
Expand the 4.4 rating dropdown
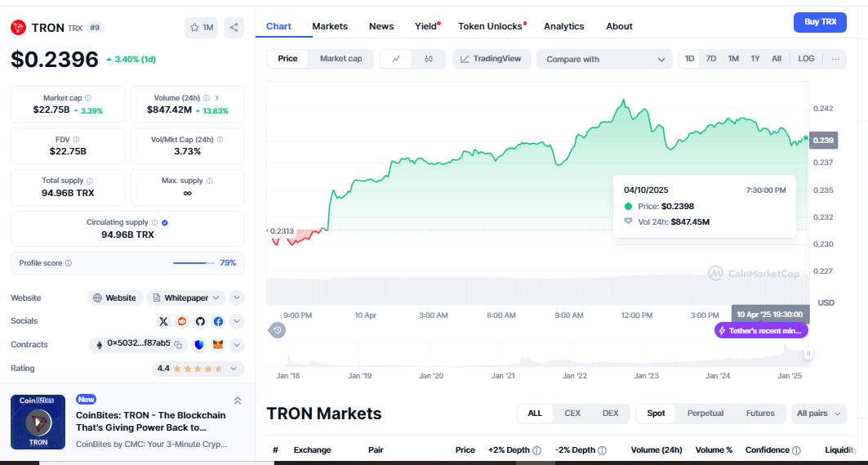[x=198, y=369]
